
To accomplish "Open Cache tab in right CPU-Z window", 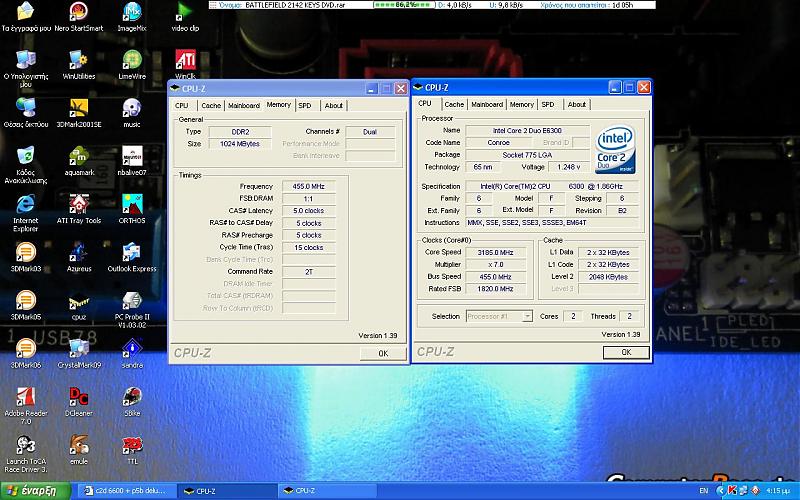I will (x=454, y=105).
